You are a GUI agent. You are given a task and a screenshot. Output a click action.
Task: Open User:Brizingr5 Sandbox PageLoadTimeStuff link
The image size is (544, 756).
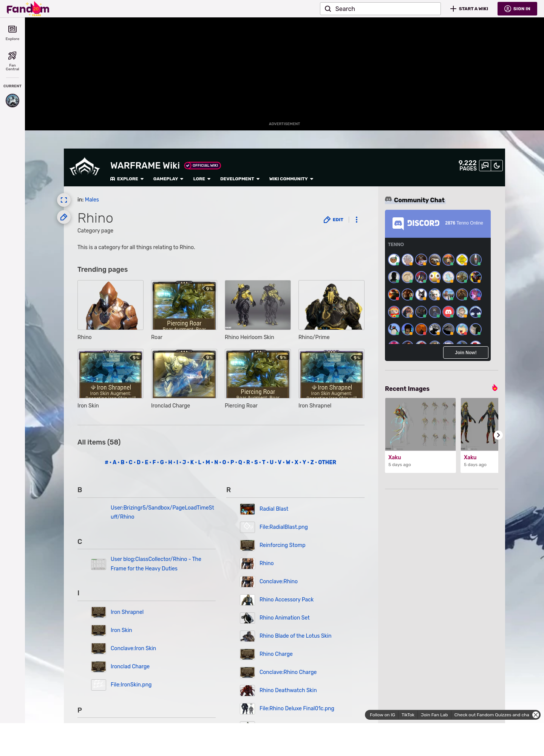coord(162,512)
